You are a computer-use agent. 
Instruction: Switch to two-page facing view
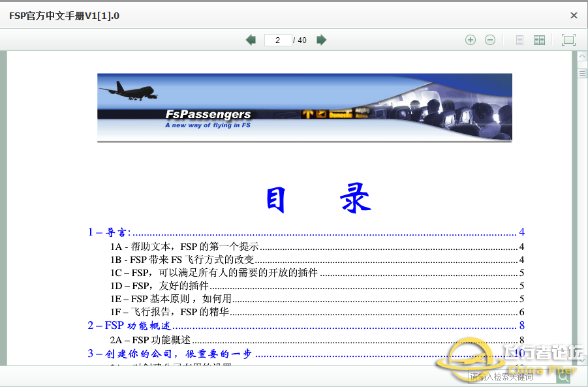[x=539, y=40]
